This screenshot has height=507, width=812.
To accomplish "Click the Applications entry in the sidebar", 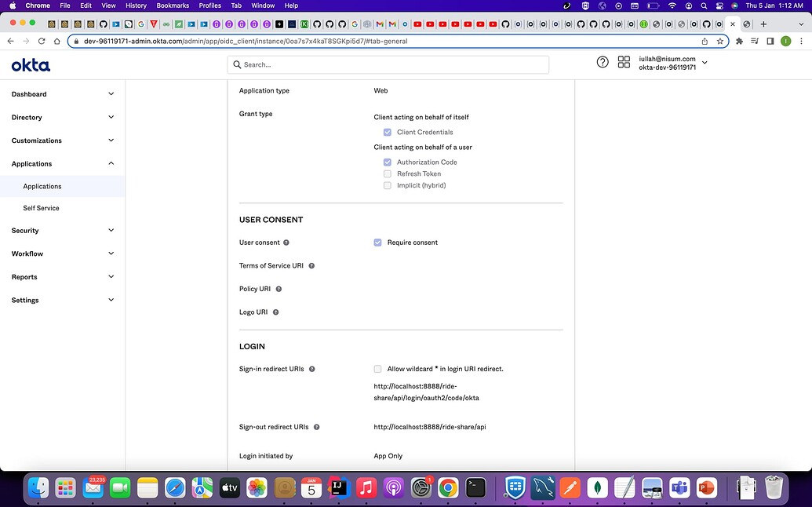I will (x=41, y=186).
